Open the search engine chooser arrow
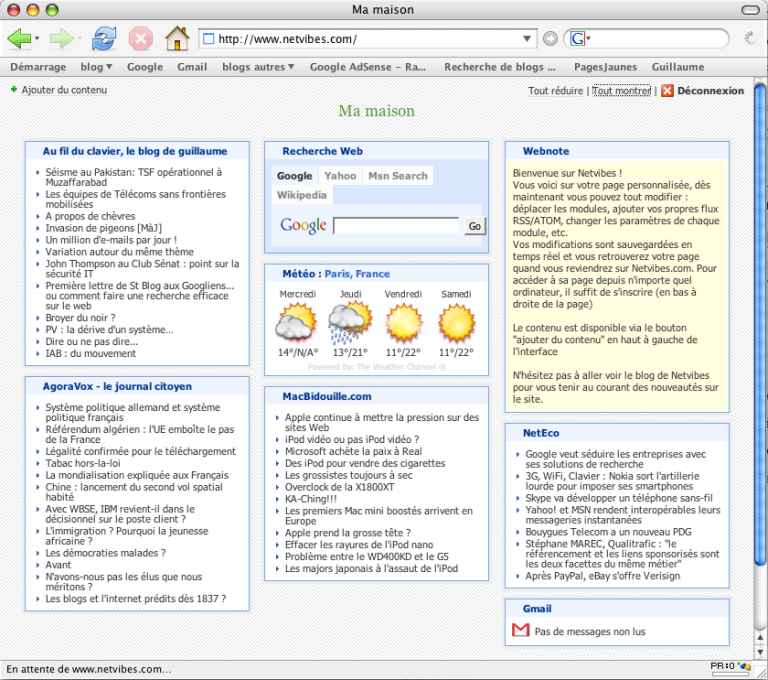This screenshot has height=680, width=768. pyautogui.click(x=589, y=38)
